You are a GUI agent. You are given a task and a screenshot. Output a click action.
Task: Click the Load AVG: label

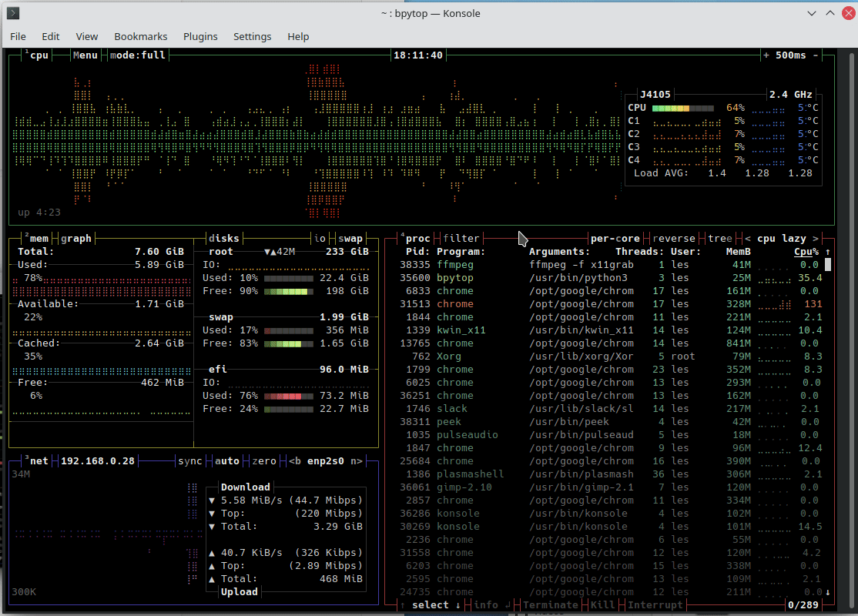click(x=661, y=173)
